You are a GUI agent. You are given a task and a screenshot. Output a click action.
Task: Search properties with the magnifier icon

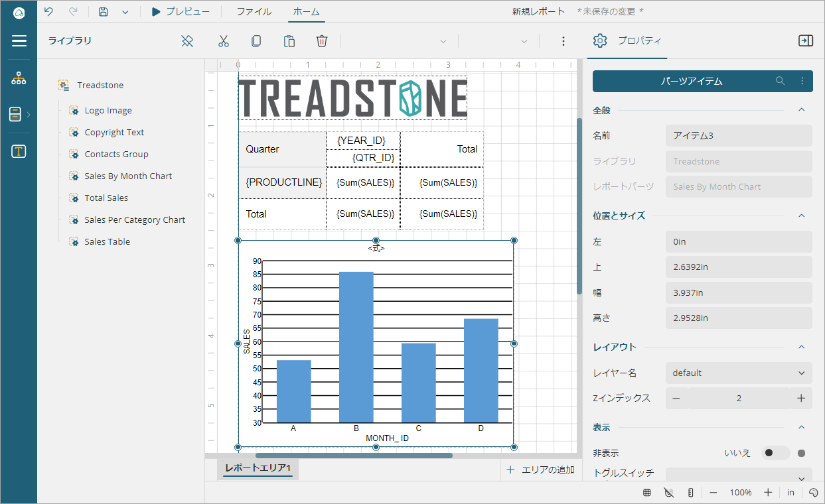click(780, 81)
